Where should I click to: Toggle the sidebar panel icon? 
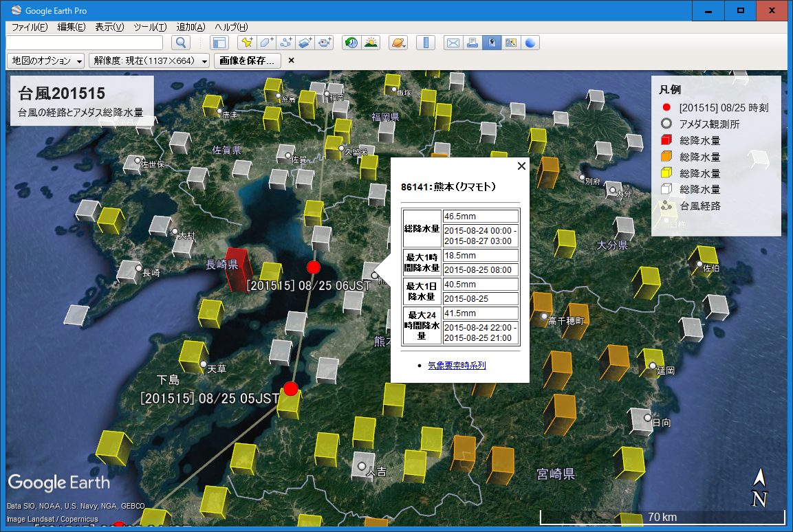tap(219, 43)
